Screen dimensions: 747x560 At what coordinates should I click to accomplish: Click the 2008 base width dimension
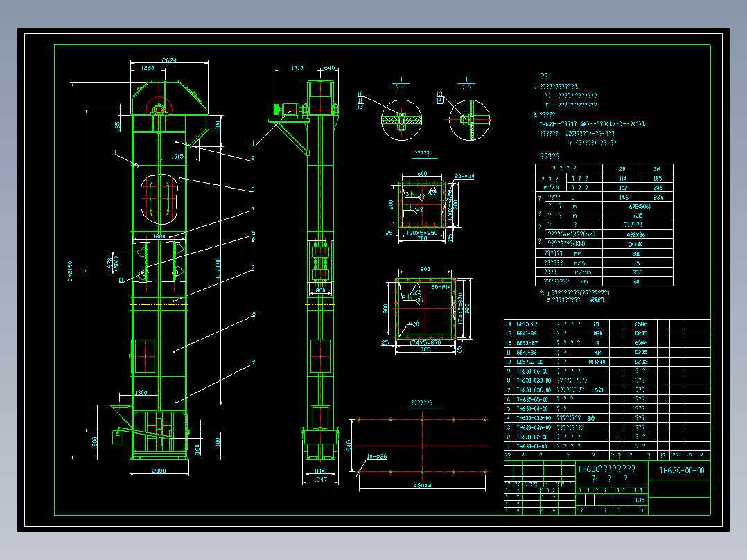click(x=159, y=471)
